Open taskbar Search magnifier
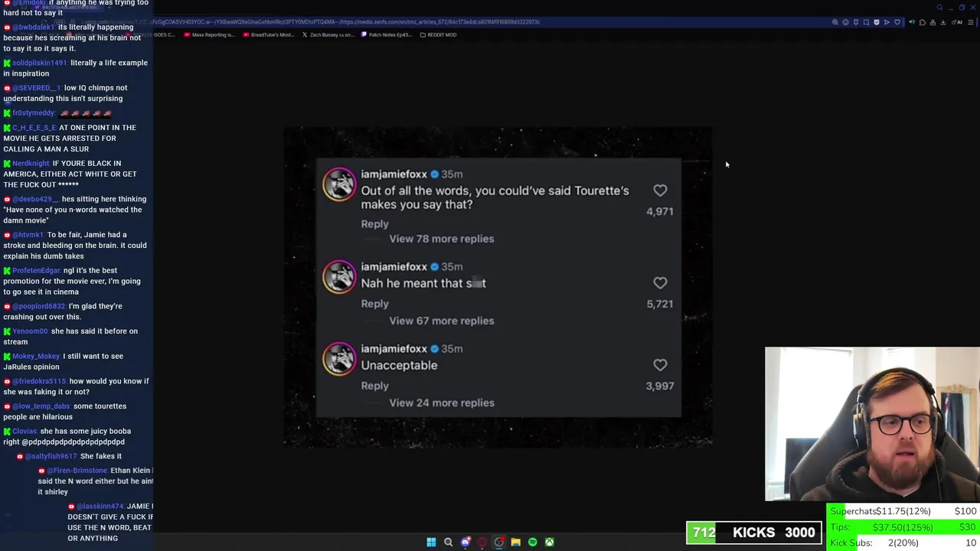Viewport: 980px width, 551px height. [x=448, y=542]
